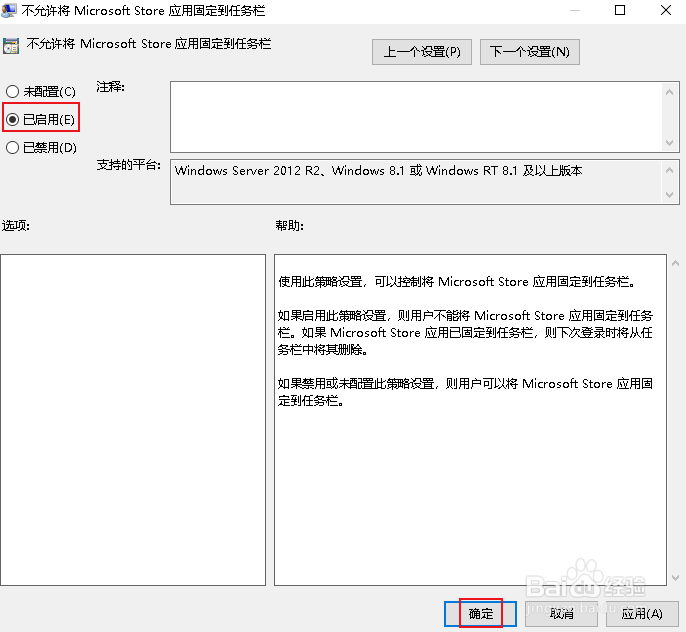Click the 帮助: label
Viewport: 686px width, 632px height.
(x=289, y=226)
